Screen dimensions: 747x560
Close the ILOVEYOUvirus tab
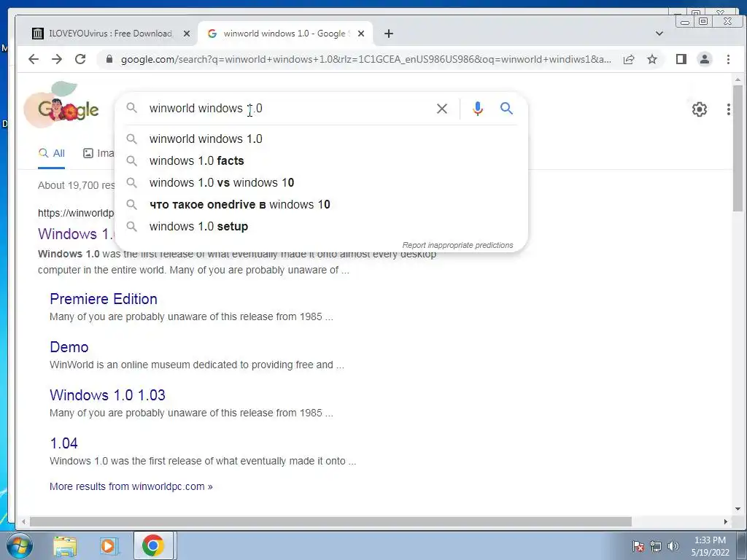click(x=187, y=34)
